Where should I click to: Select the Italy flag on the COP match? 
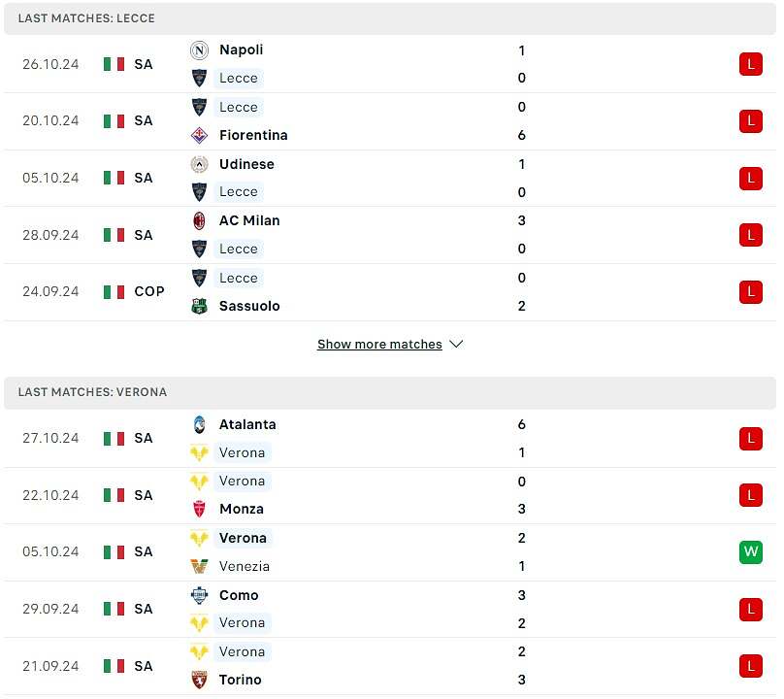[x=114, y=293]
